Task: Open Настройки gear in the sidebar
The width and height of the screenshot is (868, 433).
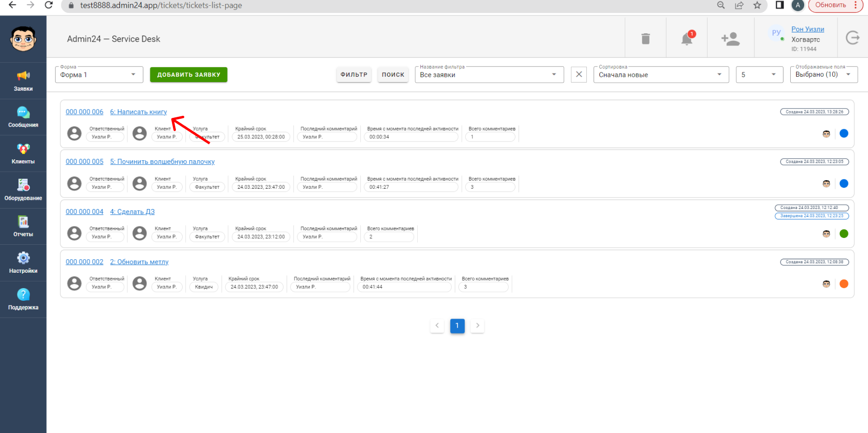Action: [23, 263]
